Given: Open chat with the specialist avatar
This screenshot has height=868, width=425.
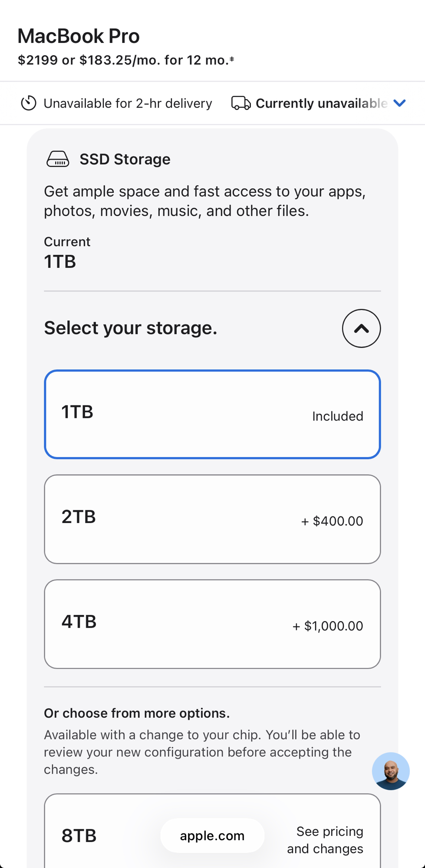Looking at the screenshot, I should 391,771.
